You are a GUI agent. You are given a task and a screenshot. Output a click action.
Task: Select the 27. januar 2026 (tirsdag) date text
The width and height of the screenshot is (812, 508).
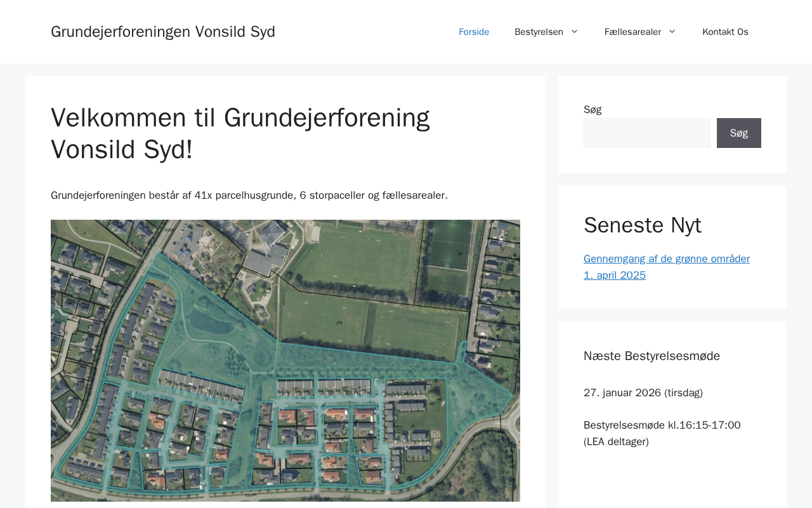(x=643, y=392)
